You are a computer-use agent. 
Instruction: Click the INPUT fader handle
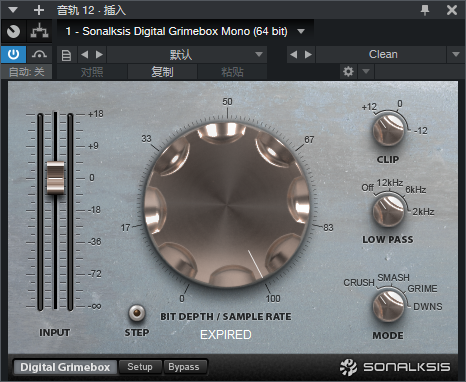[55, 177]
